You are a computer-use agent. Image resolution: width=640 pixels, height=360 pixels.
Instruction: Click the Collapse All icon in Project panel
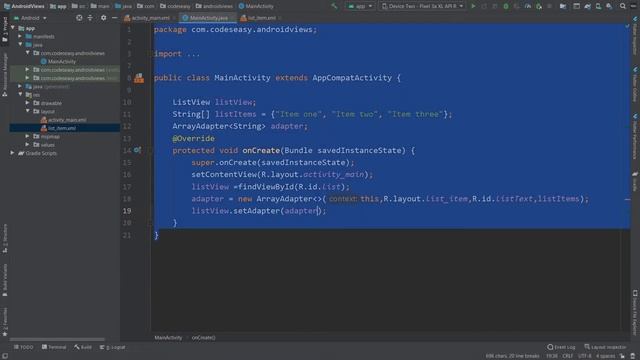point(90,18)
